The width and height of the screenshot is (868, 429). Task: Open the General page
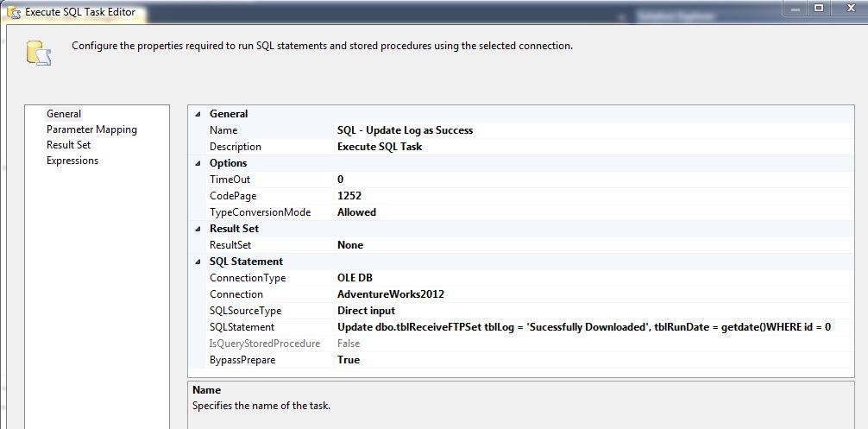click(x=64, y=114)
